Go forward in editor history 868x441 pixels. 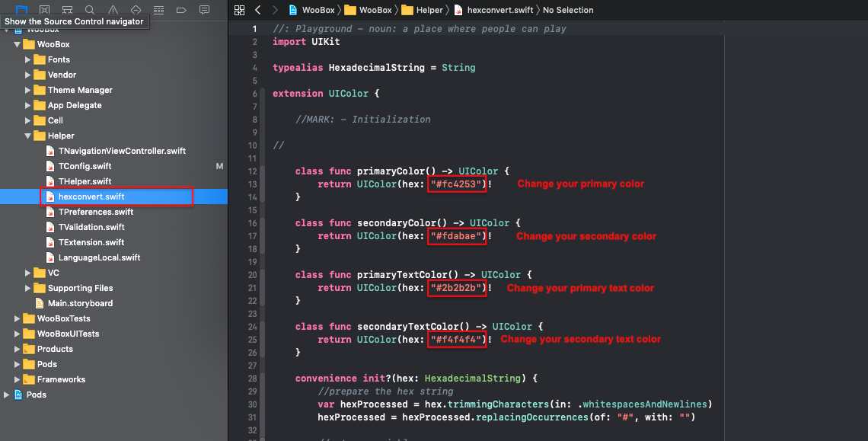275,10
